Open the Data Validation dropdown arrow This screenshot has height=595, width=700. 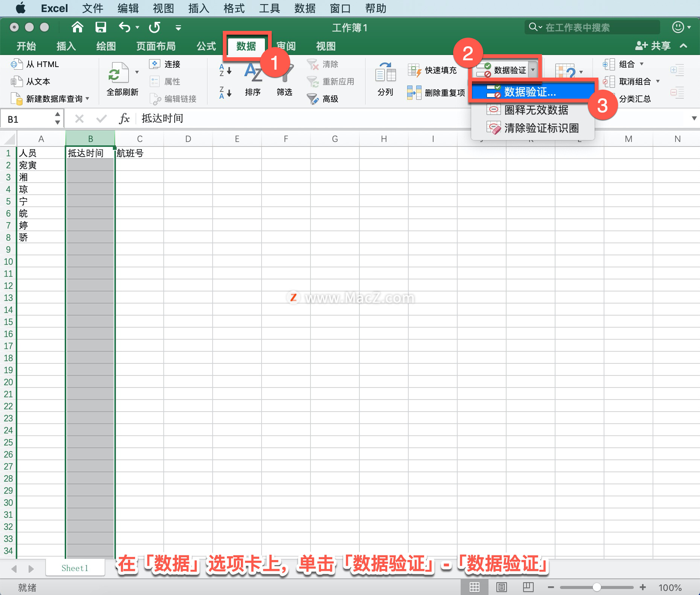533,70
